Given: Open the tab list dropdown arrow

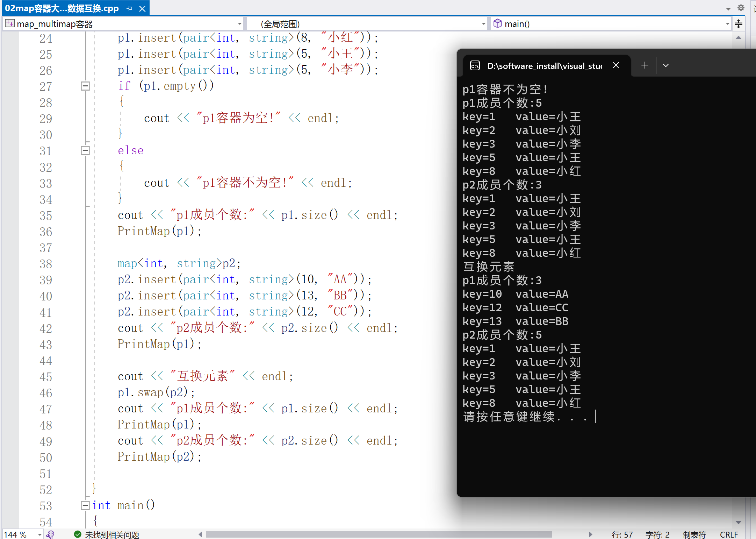Looking at the screenshot, I should 728,8.
